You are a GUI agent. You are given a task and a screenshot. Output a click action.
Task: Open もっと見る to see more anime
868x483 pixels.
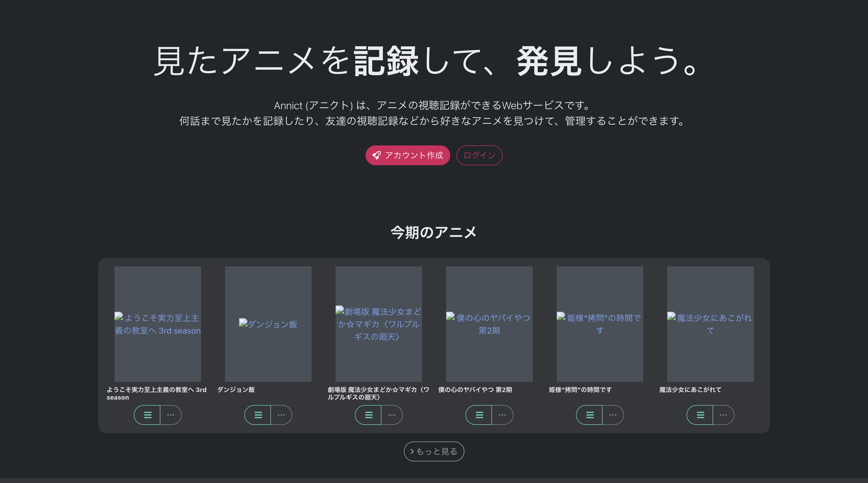tap(434, 451)
